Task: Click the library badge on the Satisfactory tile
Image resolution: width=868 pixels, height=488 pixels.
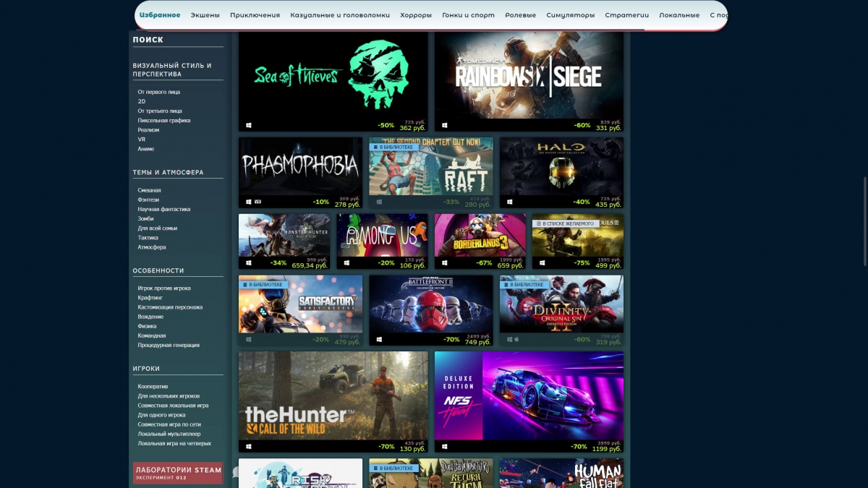Action: tap(264, 284)
